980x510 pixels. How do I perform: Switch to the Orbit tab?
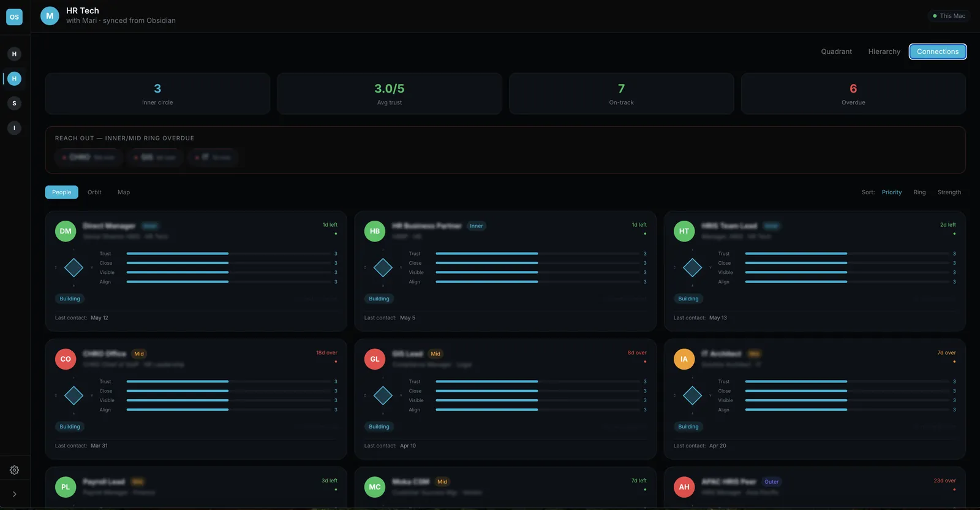(x=94, y=192)
